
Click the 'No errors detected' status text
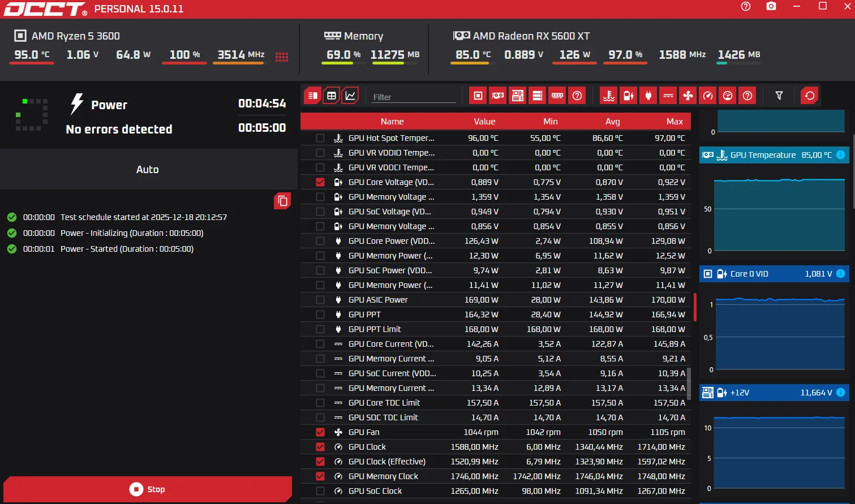coord(119,130)
